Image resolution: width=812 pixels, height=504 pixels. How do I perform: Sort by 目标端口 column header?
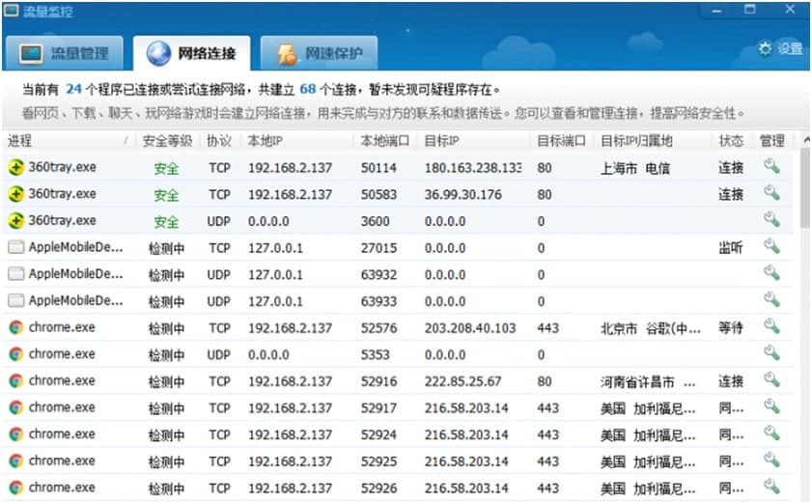point(562,141)
